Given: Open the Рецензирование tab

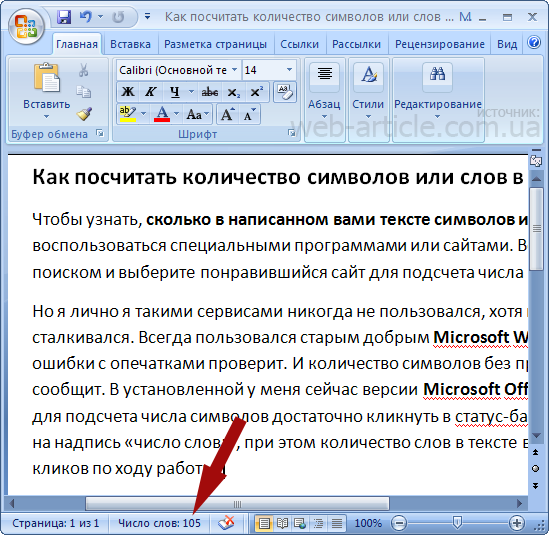Looking at the screenshot, I should (440, 44).
